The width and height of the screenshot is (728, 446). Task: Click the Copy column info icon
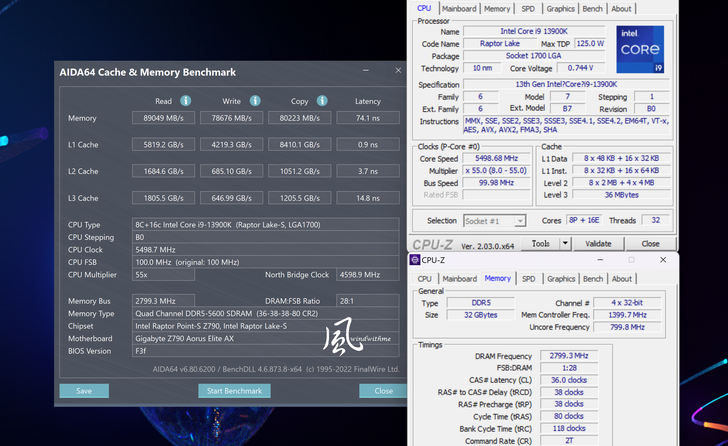pos(323,101)
